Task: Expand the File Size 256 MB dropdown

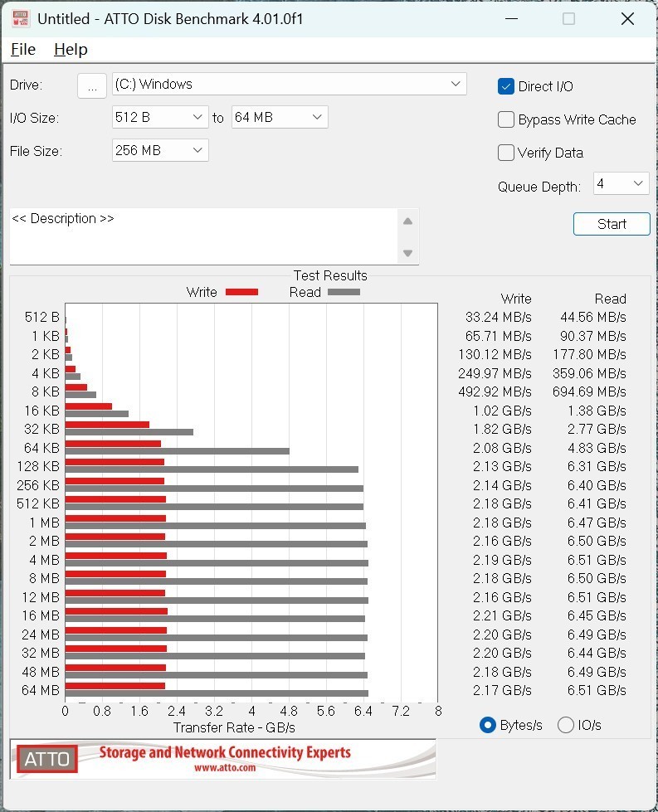Action: [160, 150]
